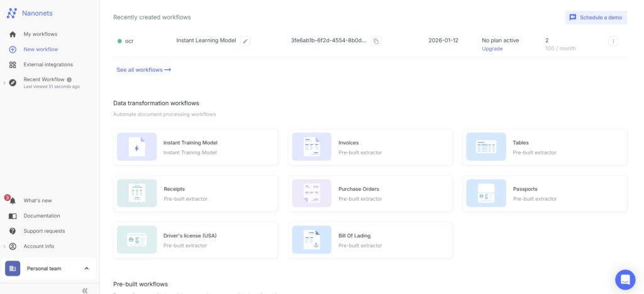Click the Bill Of Lading thumbnail icon

312,240
